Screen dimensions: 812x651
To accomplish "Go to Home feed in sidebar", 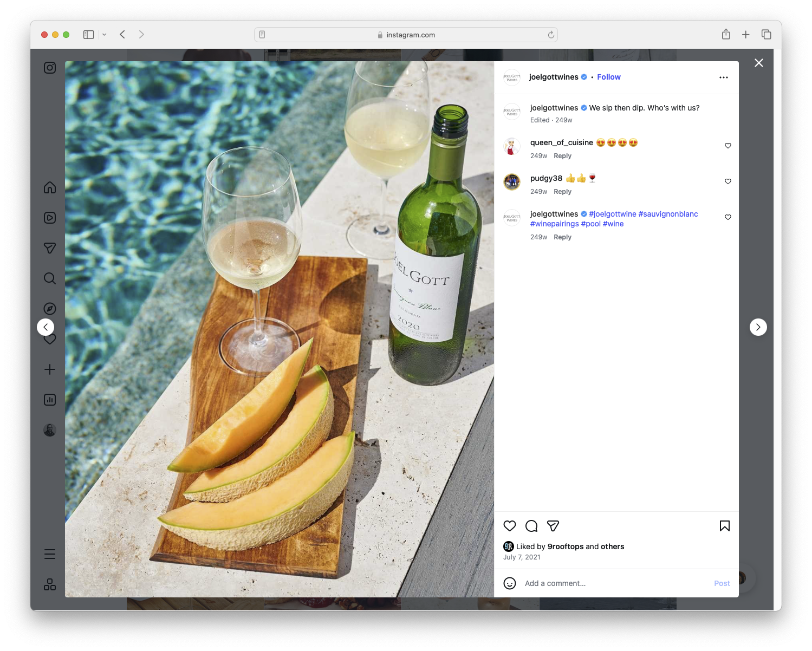I will click(x=50, y=187).
